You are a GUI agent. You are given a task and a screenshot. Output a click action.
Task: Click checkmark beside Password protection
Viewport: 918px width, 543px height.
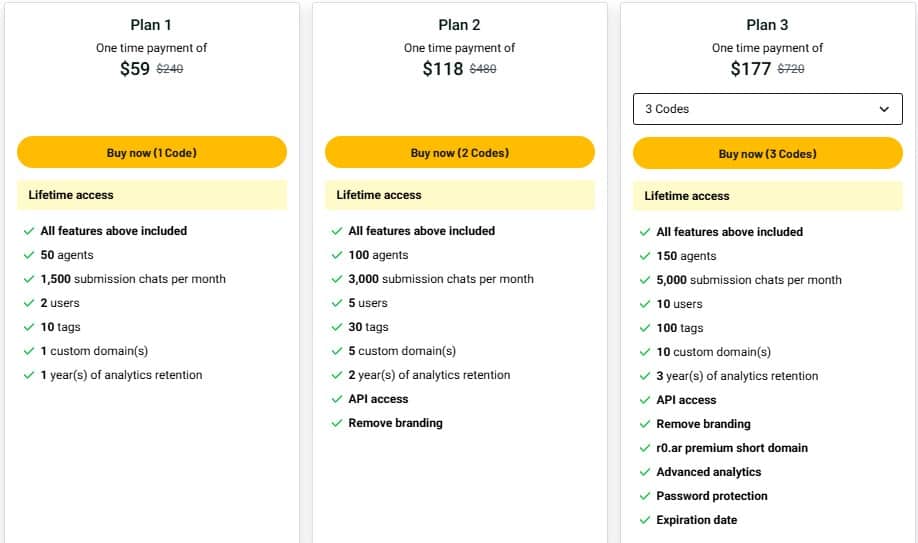645,496
